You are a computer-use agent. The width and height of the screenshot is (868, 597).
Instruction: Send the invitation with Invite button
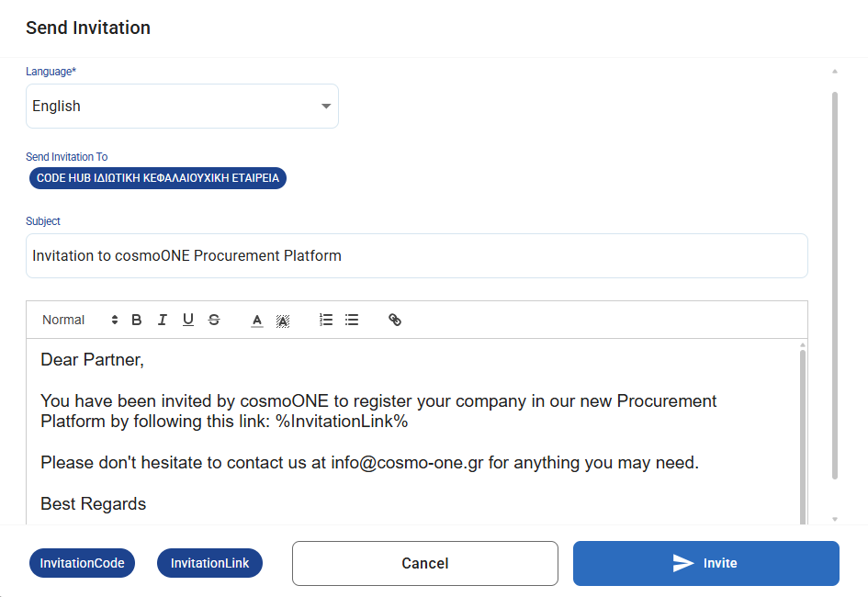pyautogui.click(x=705, y=563)
